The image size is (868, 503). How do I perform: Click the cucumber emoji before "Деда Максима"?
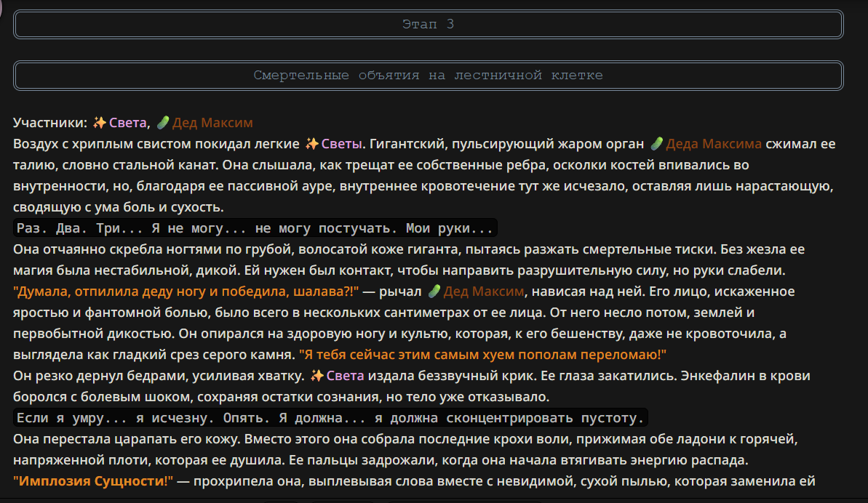pyautogui.click(x=656, y=144)
